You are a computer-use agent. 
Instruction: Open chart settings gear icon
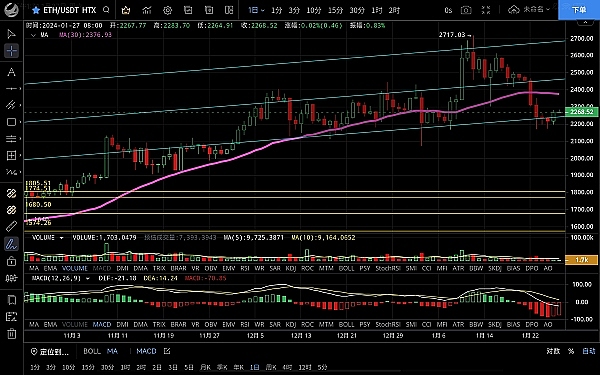(168, 10)
